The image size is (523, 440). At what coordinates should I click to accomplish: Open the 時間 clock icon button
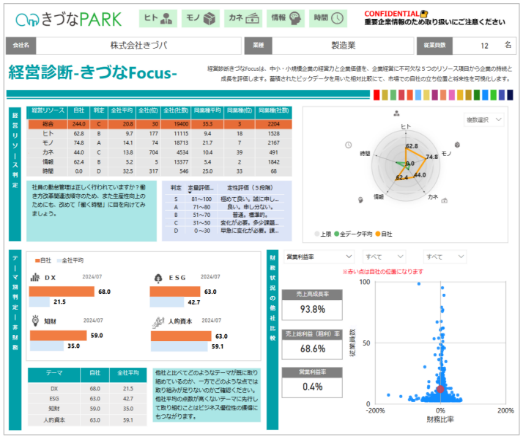pyautogui.click(x=328, y=18)
